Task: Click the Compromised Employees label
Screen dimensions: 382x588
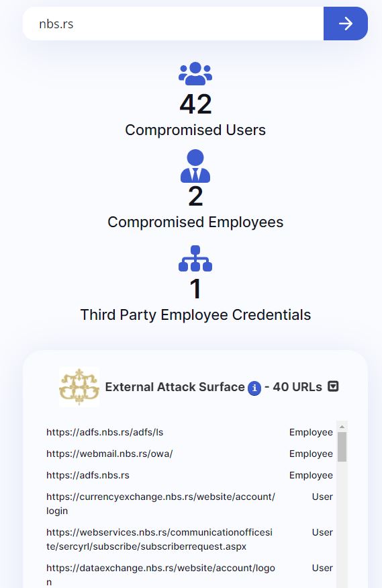Action: coord(195,222)
